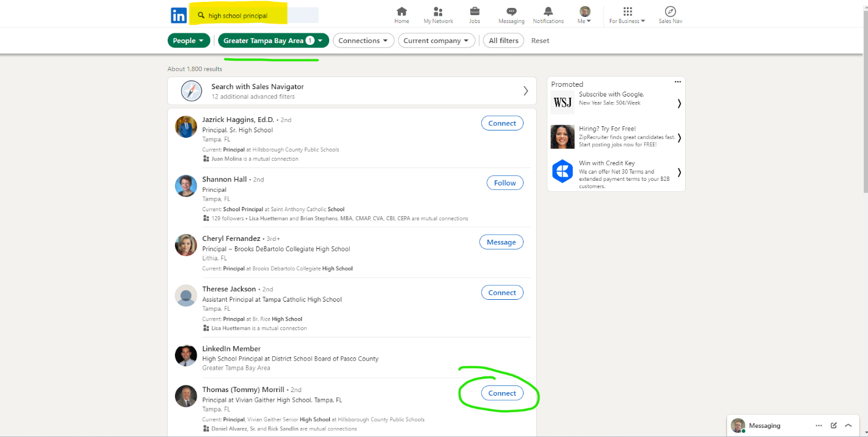Connect with Thomas (Tommy) Morrill

(502, 393)
